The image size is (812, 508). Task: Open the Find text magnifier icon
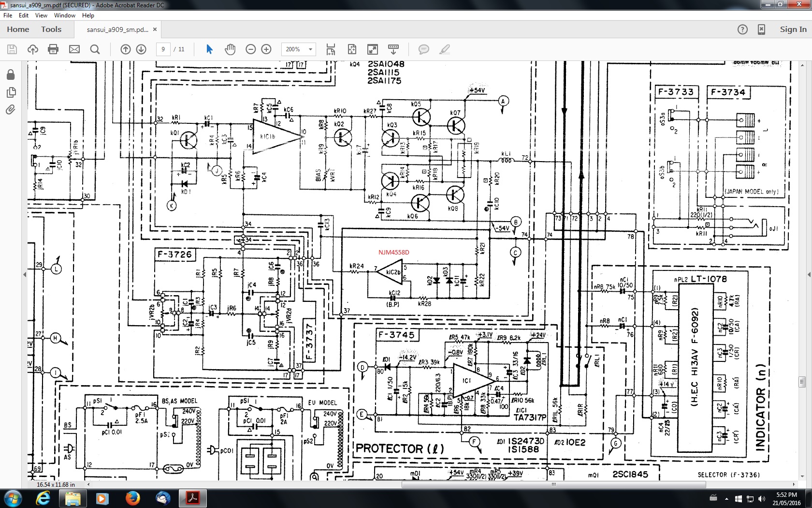coord(95,49)
